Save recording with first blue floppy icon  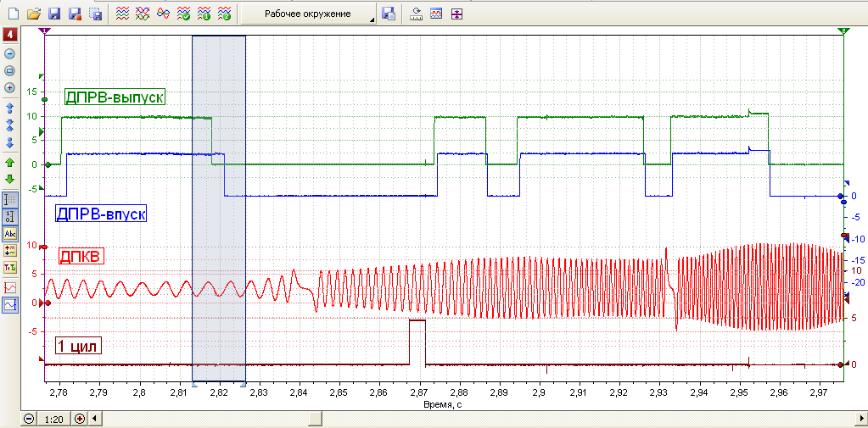tap(54, 14)
